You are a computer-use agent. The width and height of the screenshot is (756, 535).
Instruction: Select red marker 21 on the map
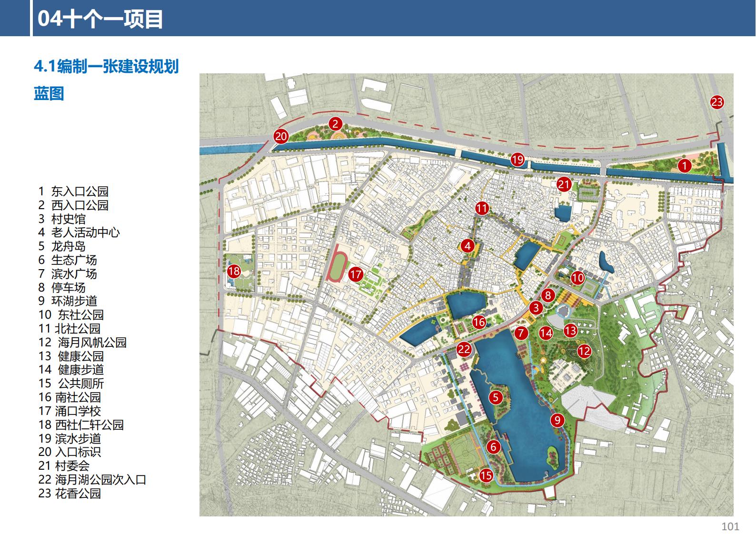coord(564,184)
